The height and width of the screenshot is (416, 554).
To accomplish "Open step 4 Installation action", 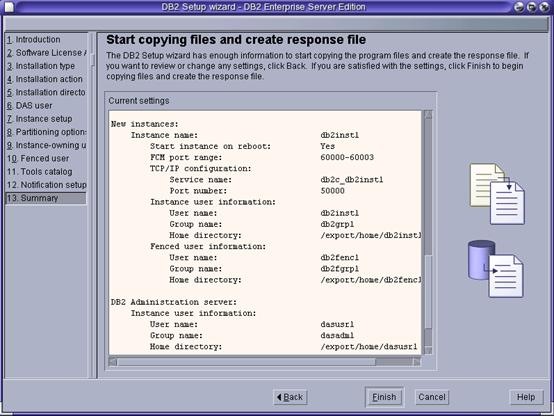I will click(x=45, y=79).
